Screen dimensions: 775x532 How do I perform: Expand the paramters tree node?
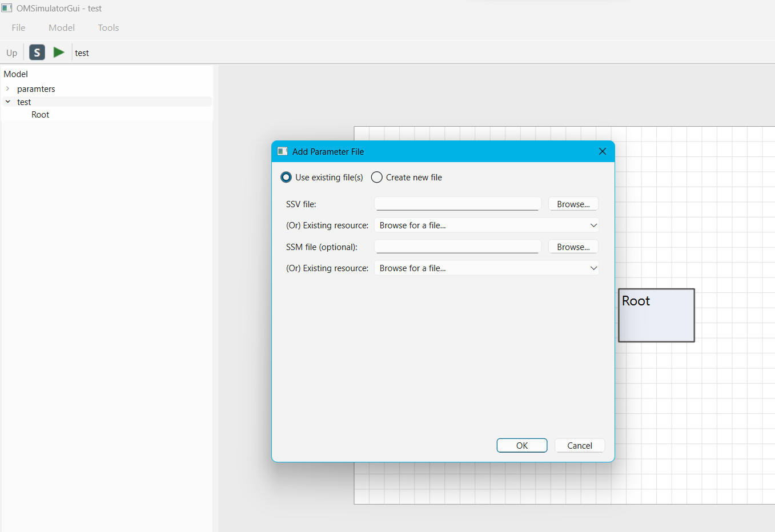click(8, 89)
